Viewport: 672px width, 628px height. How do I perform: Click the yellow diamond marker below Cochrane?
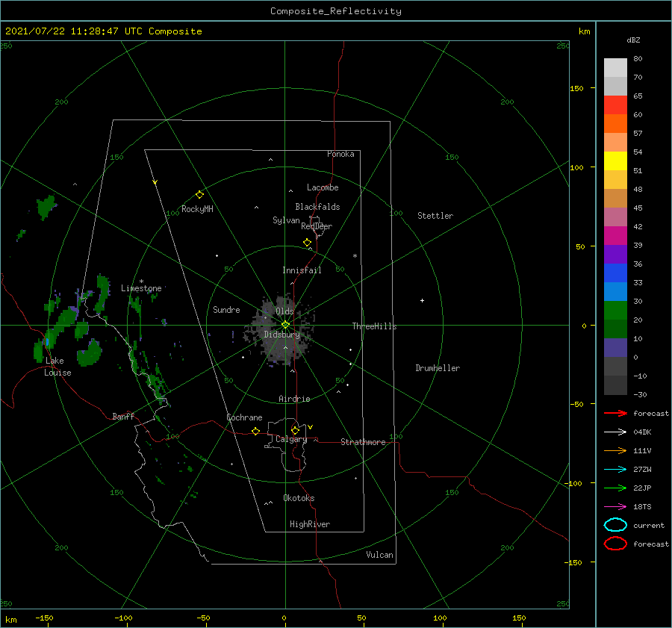pos(256,432)
